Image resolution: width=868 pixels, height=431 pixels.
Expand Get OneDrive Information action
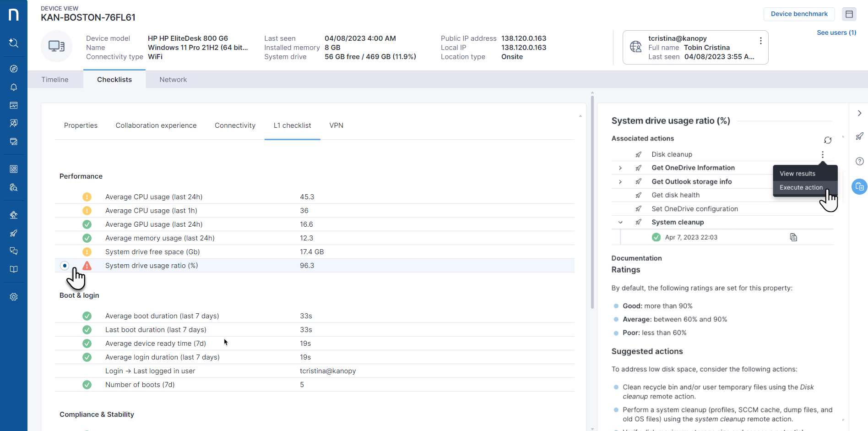click(x=620, y=168)
